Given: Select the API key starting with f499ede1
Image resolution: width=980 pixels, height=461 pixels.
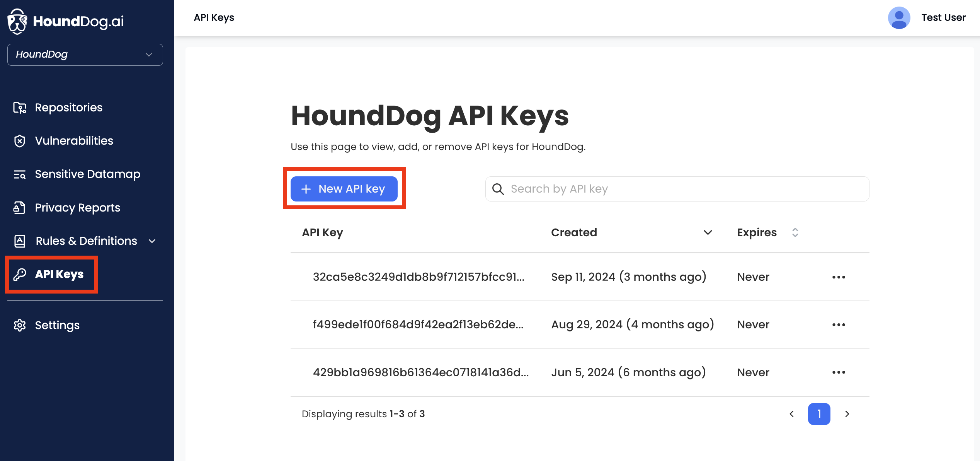Looking at the screenshot, I should [x=418, y=324].
